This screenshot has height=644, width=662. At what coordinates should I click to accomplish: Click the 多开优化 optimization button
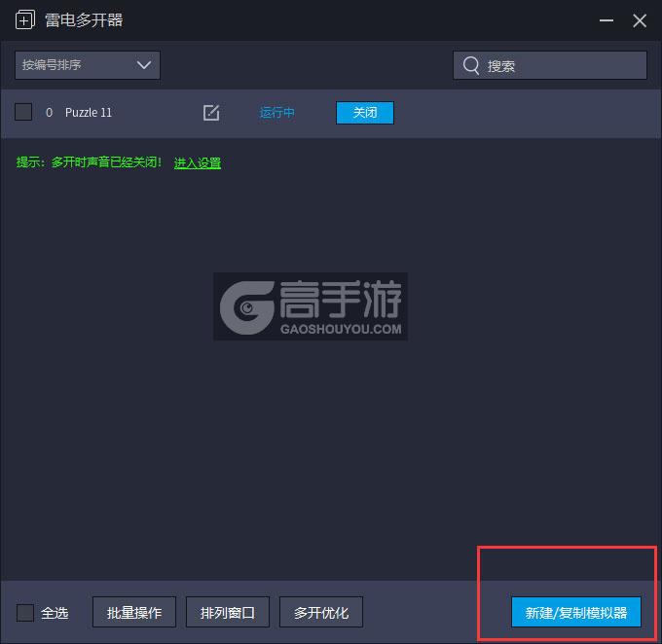pos(321,612)
